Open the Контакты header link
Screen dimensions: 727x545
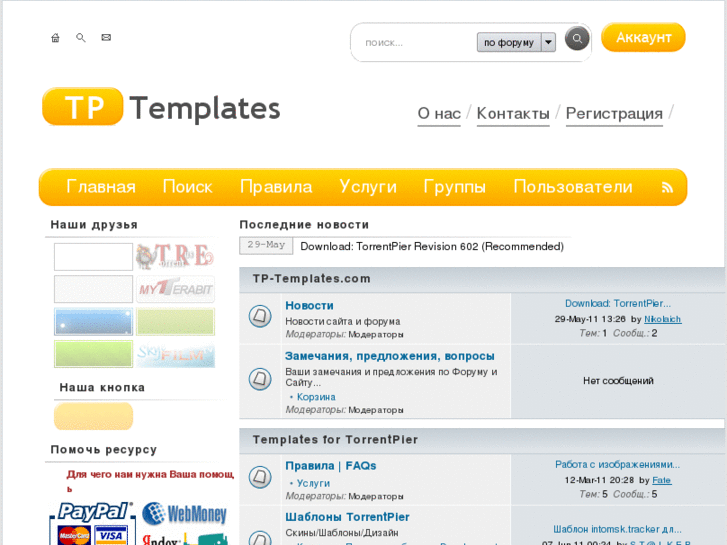coord(513,114)
